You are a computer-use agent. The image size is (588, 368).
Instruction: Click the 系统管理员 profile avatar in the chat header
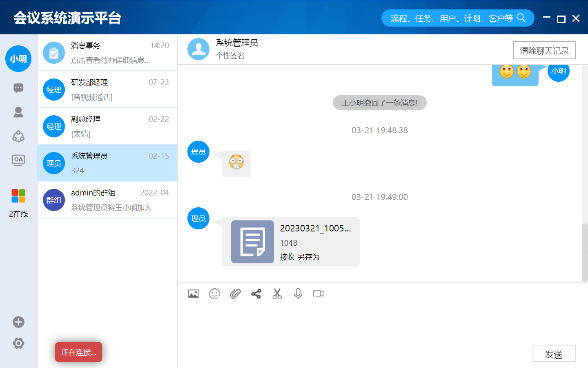[198, 49]
